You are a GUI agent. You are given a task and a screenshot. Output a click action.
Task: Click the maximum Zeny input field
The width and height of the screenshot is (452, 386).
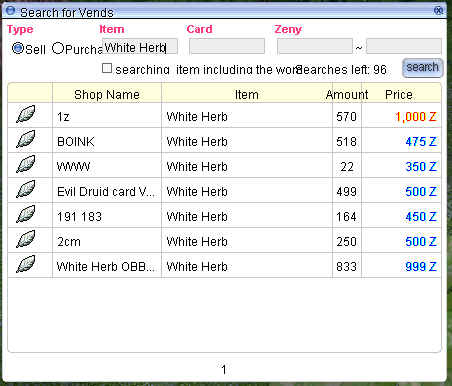click(x=404, y=46)
